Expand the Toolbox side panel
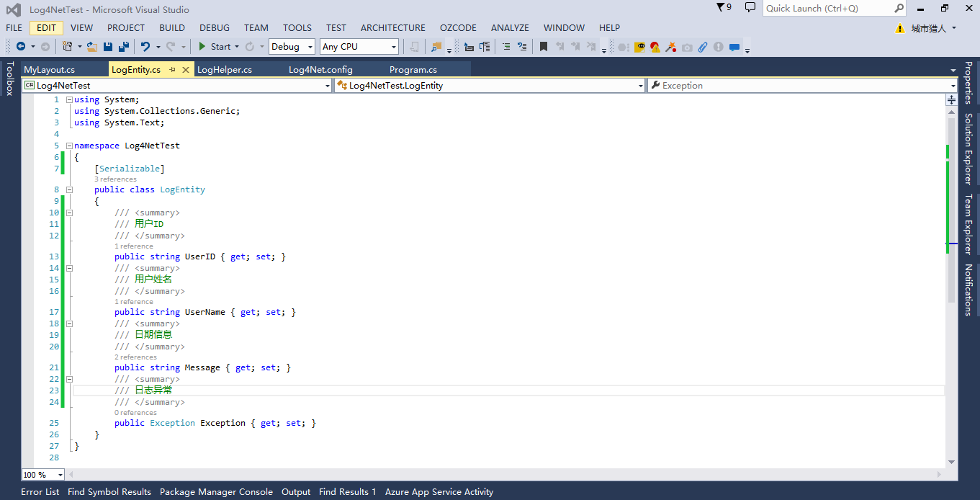The height and width of the screenshot is (500, 980). (10, 79)
